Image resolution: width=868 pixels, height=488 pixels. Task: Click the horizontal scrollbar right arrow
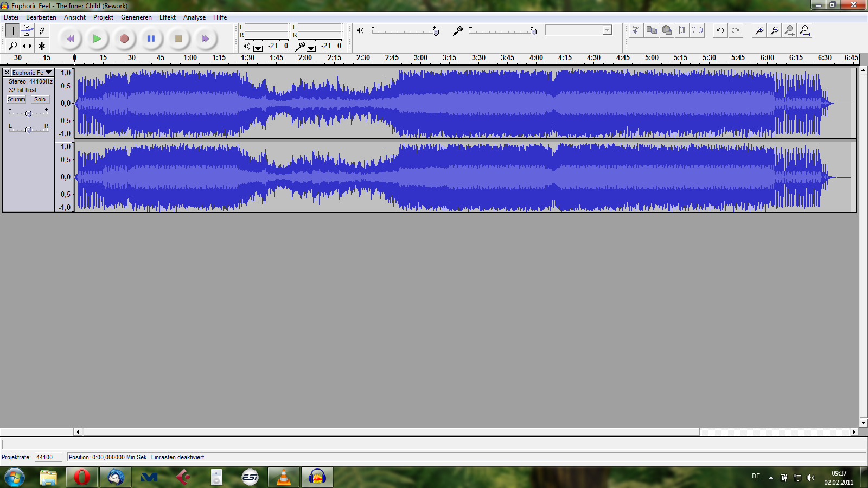click(x=854, y=432)
